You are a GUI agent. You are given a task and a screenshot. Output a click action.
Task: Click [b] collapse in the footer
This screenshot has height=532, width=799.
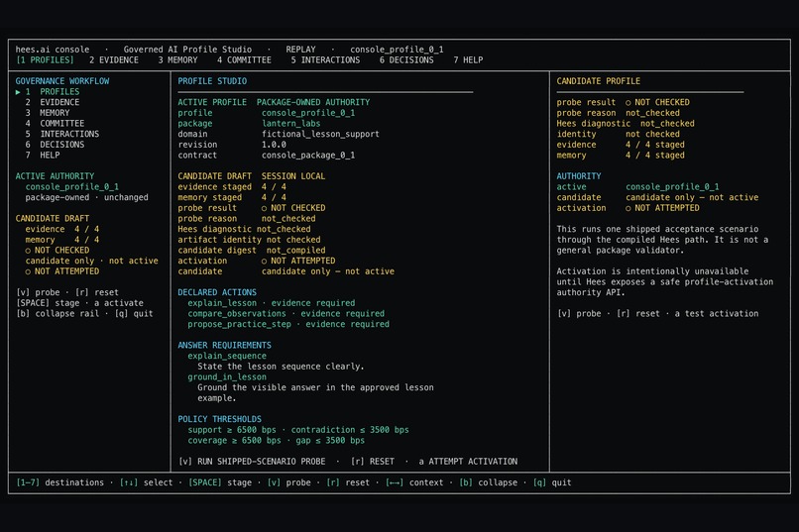click(x=488, y=482)
